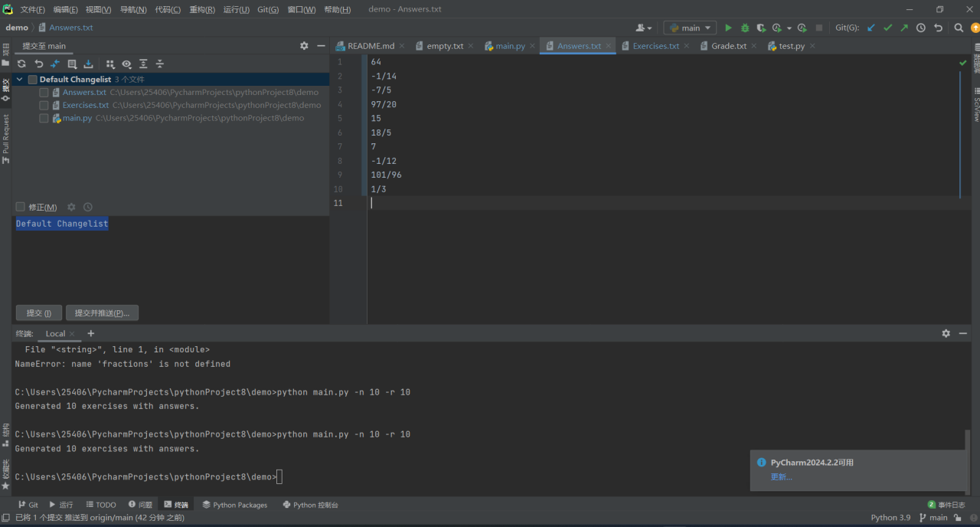Viewport: 980px width, 527px height.
Task: Click the rollback changes icon in commit toolbar
Action: click(38, 64)
